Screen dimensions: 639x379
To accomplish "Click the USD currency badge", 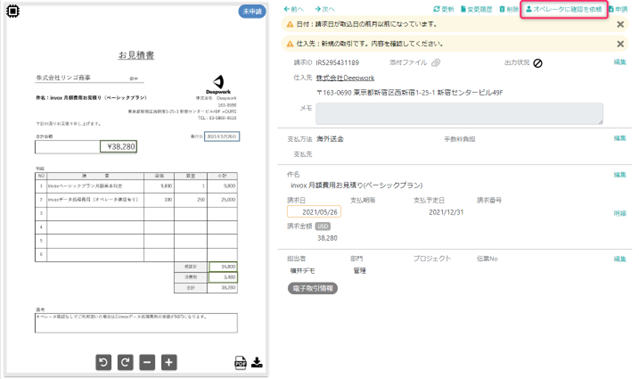I will tap(323, 226).
